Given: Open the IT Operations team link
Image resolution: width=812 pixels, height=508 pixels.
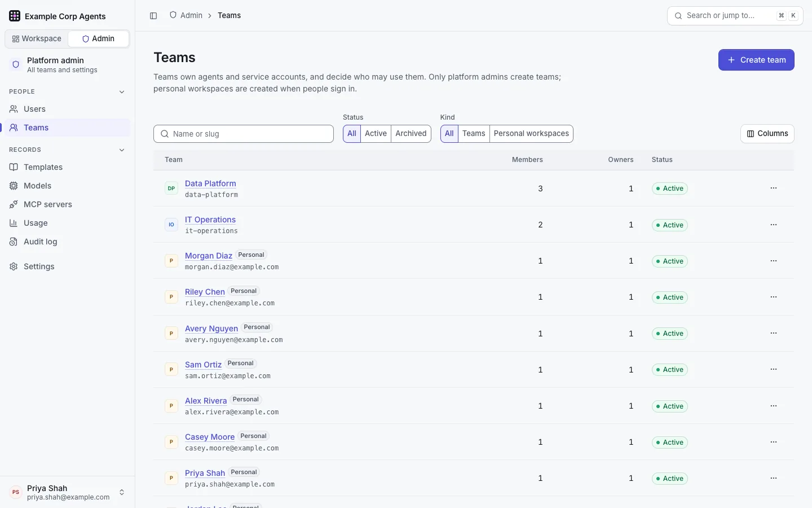Looking at the screenshot, I should [x=210, y=220].
